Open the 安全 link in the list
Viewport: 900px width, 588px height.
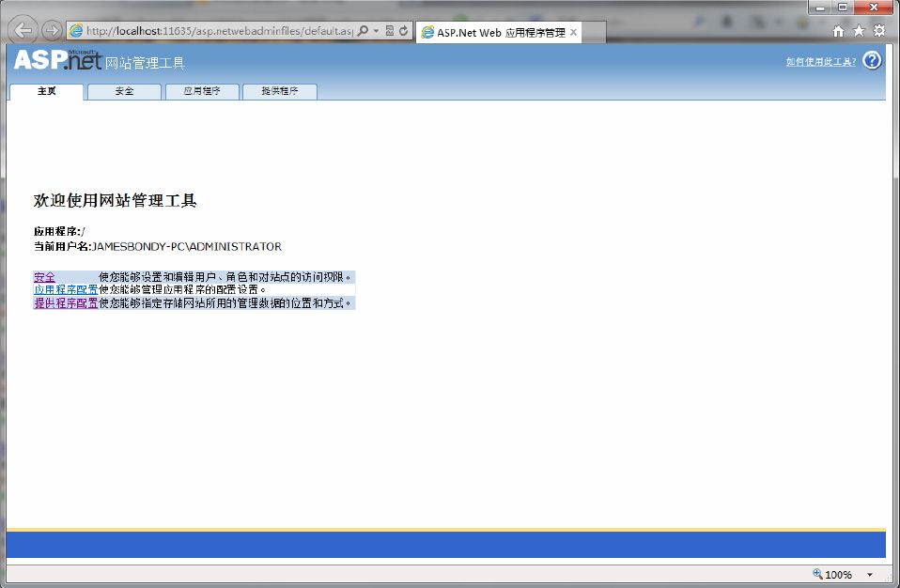pyautogui.click(x=44, y=277)
